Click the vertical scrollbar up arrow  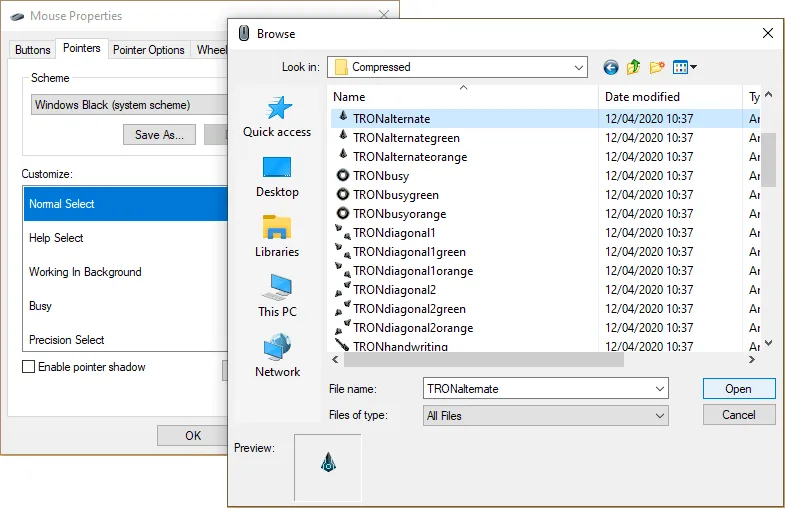(769, 95)
